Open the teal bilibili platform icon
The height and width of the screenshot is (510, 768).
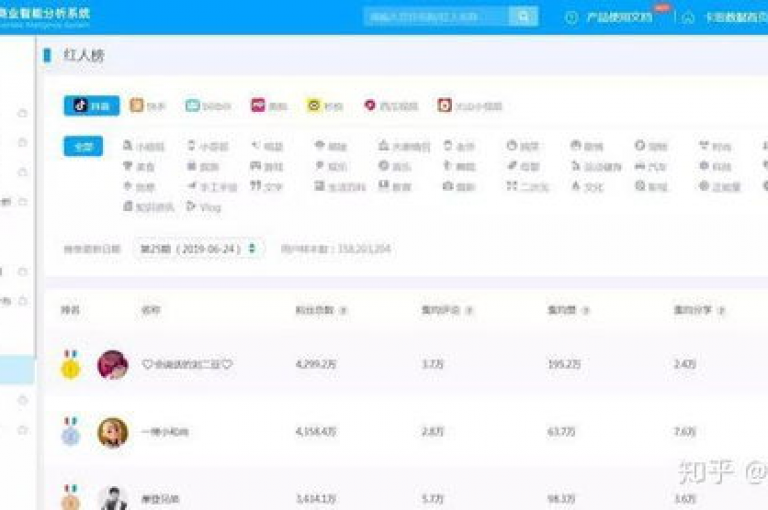[x=192, y=105]
